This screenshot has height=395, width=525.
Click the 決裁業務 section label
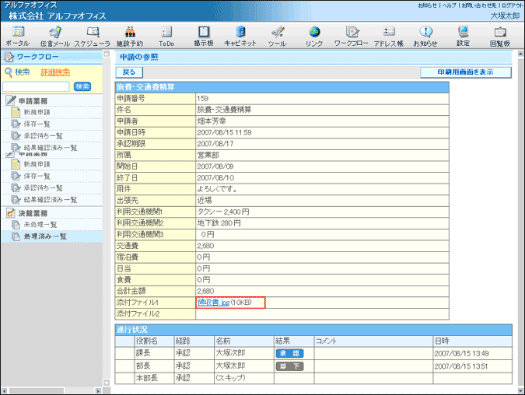coord(32,213)
